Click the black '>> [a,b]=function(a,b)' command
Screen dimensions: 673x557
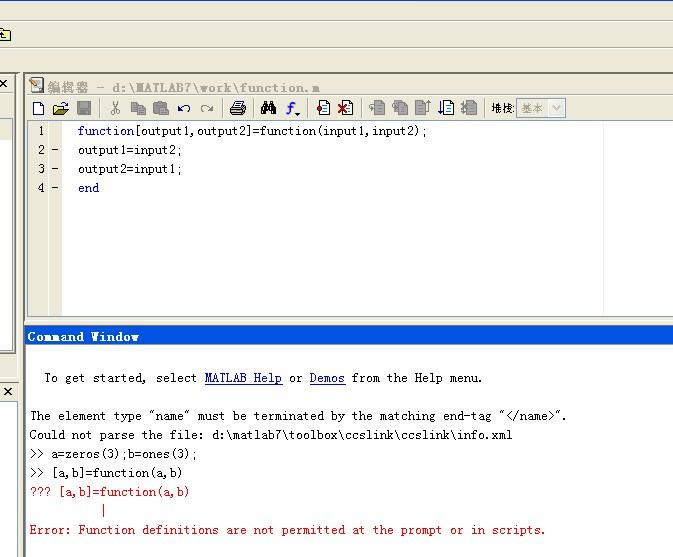106,473
